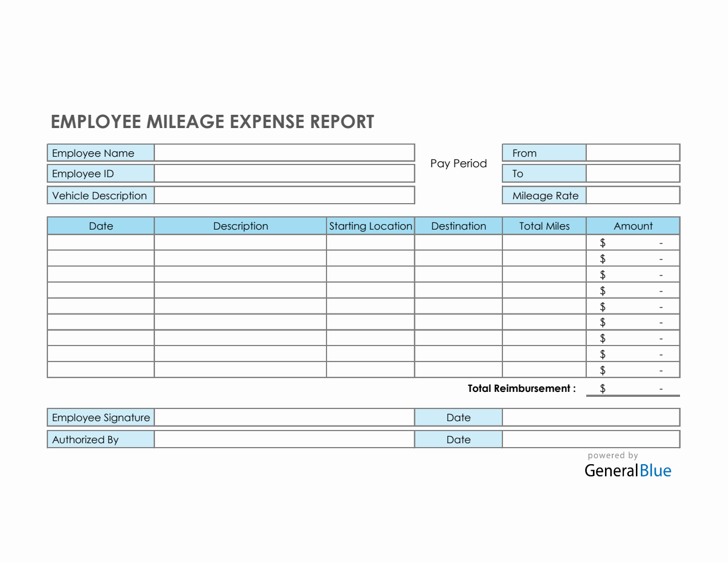The width and height of the screenshot is (728, 563).
Task: Click the Mileage Rate value box
Action: tap(632, 195)
